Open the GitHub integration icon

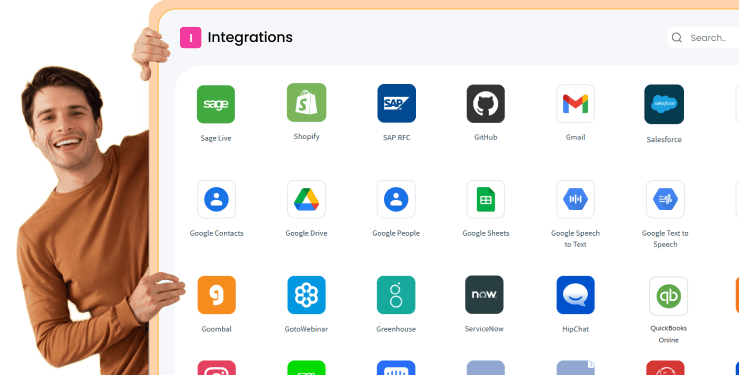click(x=485, y=104)
